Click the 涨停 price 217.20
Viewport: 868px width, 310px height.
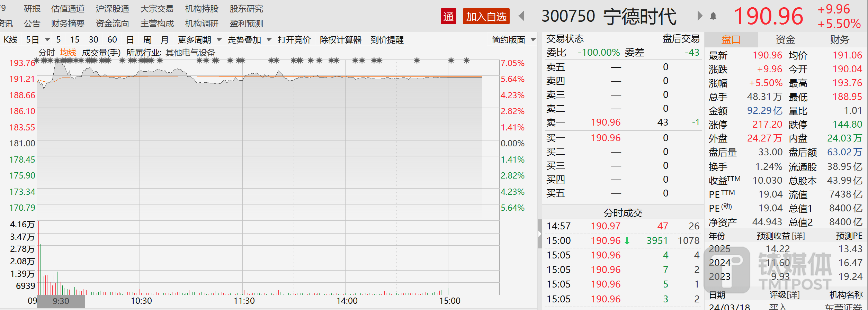point(767,124)
